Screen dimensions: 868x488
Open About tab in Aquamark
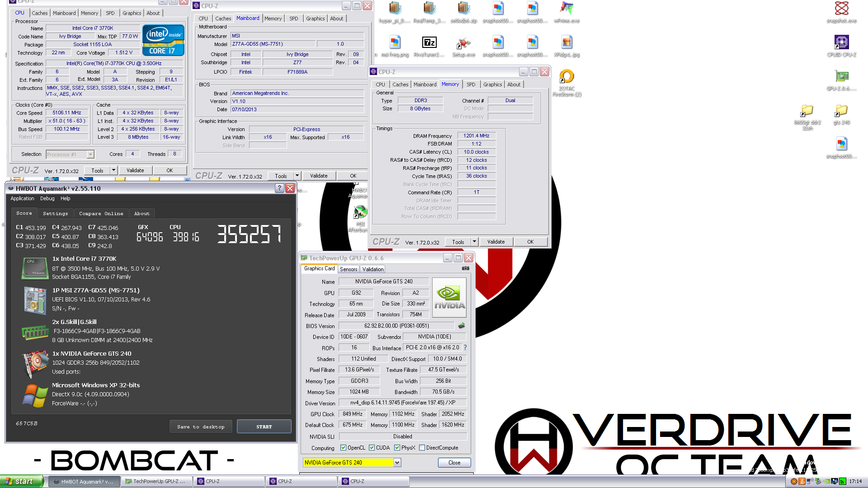(x=142, y=213)
